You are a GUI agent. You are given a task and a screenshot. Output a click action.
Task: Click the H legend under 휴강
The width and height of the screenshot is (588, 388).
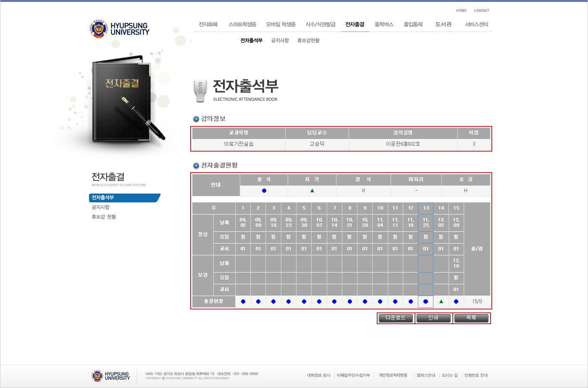tap(466, 191)
